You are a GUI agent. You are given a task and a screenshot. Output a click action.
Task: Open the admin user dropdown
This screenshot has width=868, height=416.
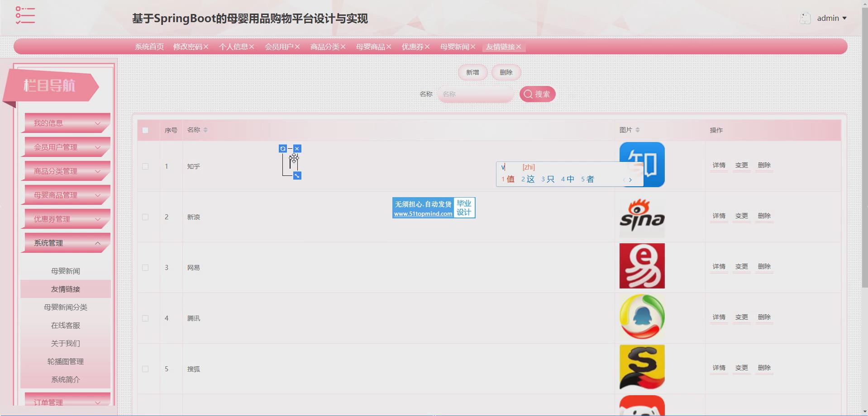coord(832,18)
